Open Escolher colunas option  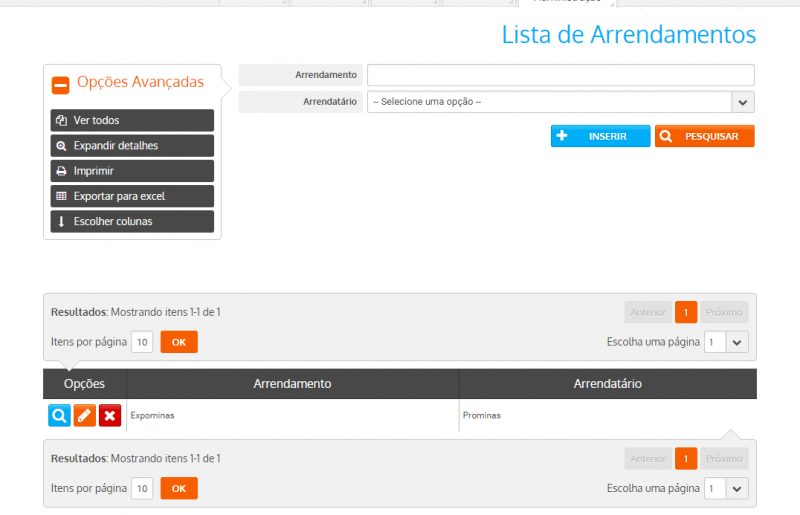tap(132, 222)
